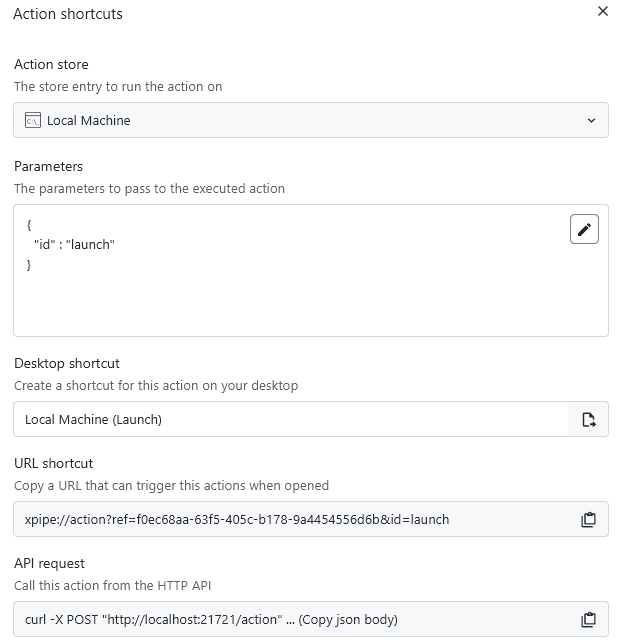
Task: Expand the Local Machine chevron arrow
Action: [591, 121]
